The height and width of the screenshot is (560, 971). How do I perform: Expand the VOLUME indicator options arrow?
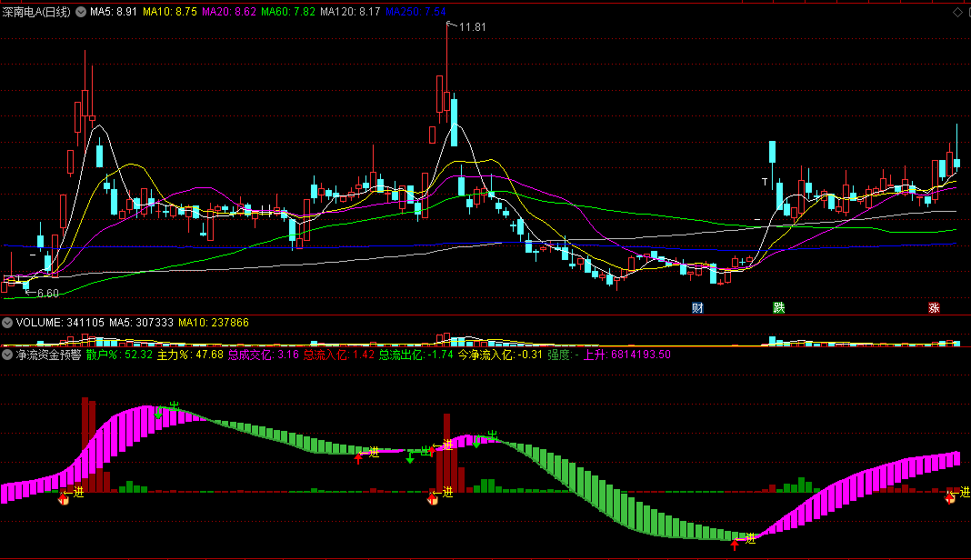click(x=7, y=323)
